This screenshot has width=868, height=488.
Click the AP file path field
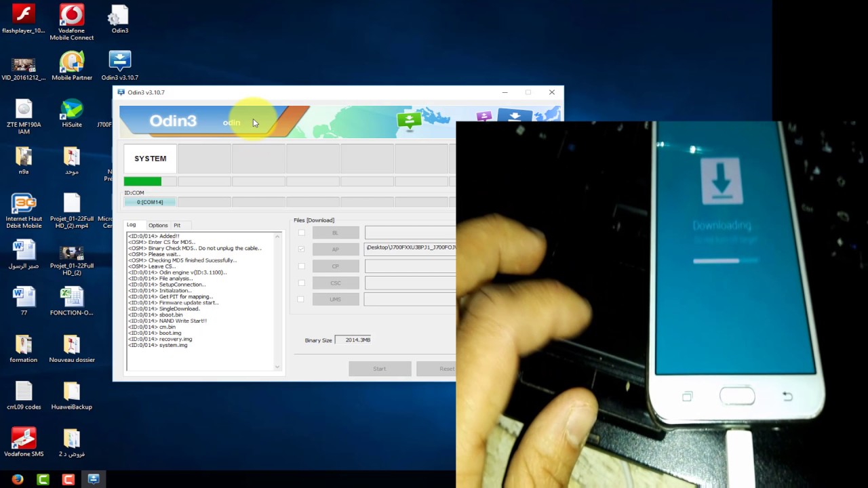coord(410,249)
